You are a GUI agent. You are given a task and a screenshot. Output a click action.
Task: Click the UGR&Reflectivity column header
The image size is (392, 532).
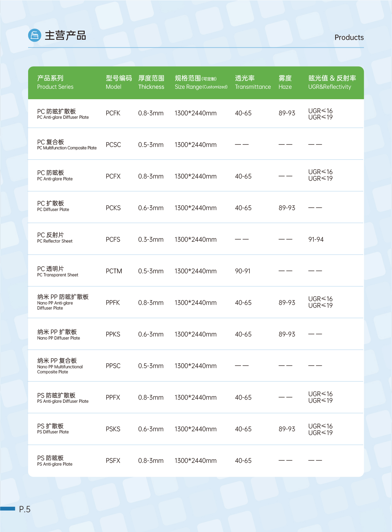tap(332, 82)
